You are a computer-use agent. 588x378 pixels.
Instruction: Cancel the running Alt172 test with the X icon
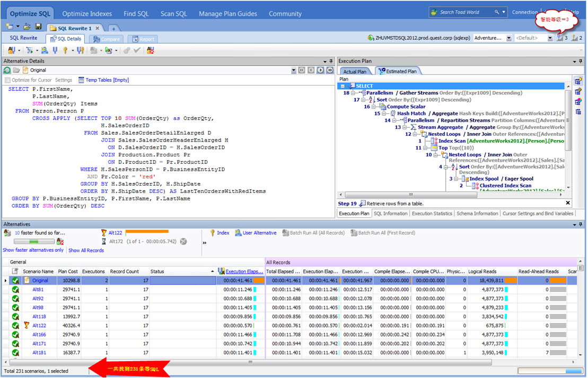[x=183, y=242]
